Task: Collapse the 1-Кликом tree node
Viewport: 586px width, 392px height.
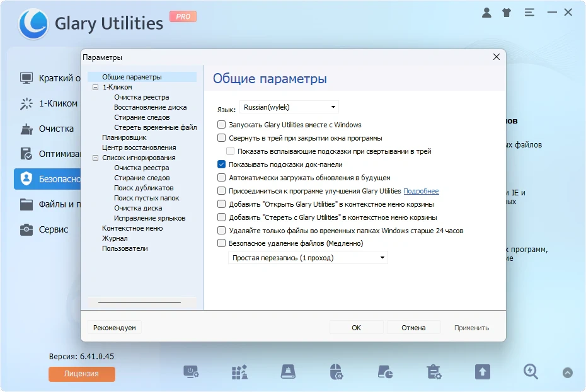Action: (x=95, y=87)
